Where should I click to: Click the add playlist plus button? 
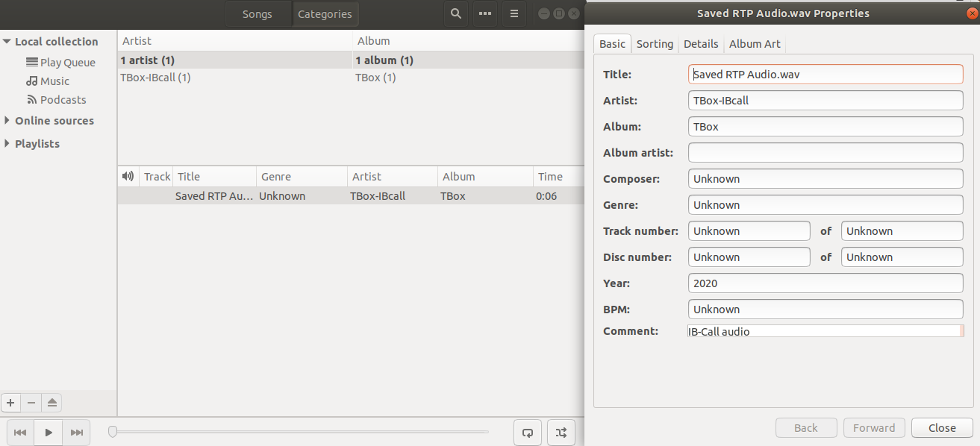click(x=10, y=403)
